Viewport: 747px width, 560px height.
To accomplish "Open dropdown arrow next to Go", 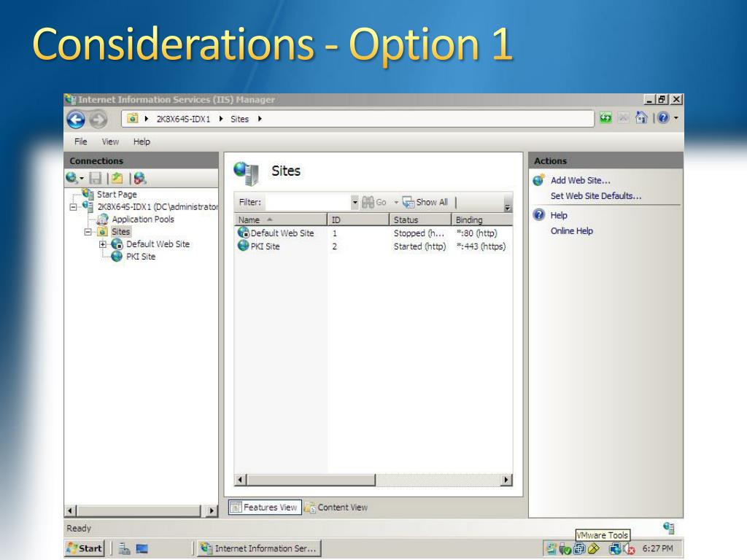I will click(396, 203).
